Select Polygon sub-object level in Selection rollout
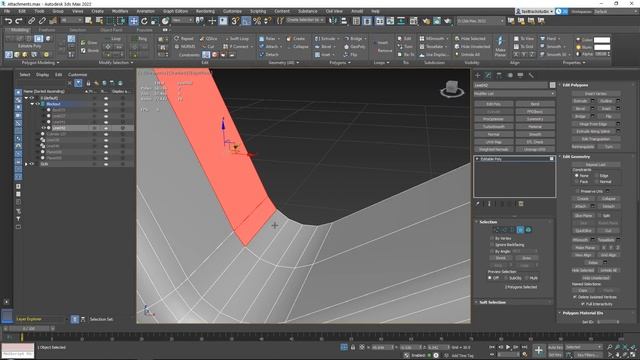 point(520,230)
